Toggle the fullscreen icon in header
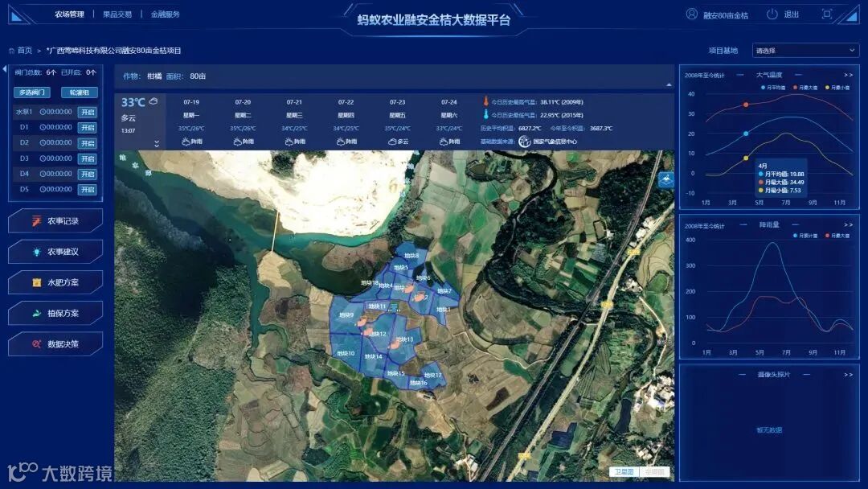Screen dimensions: 868x489 (826, 14)
